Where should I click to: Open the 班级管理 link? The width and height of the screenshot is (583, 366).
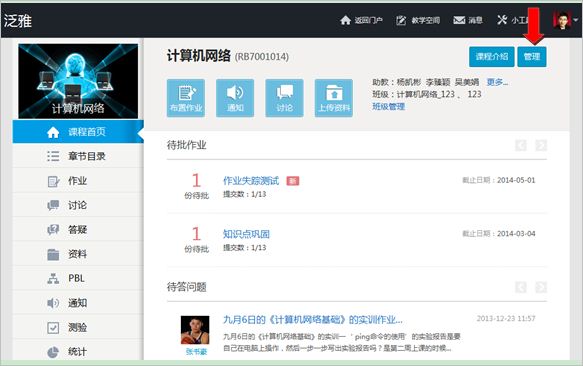pos(389,107)
